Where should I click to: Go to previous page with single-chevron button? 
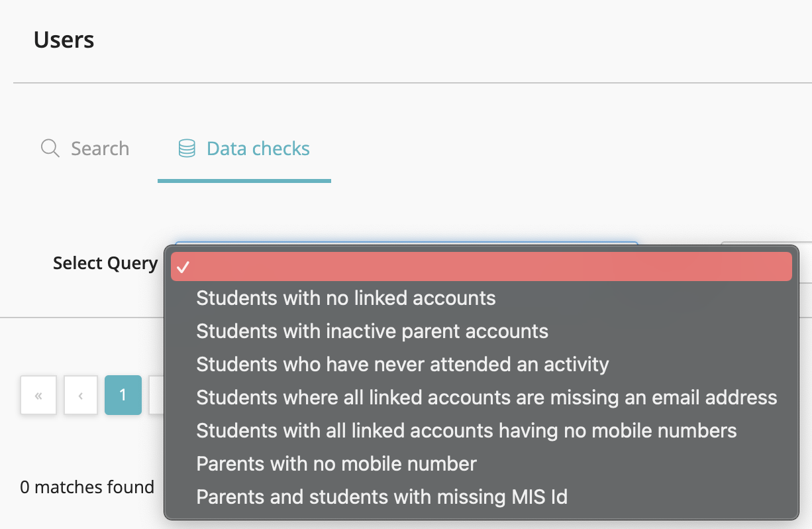click(81, 396)
